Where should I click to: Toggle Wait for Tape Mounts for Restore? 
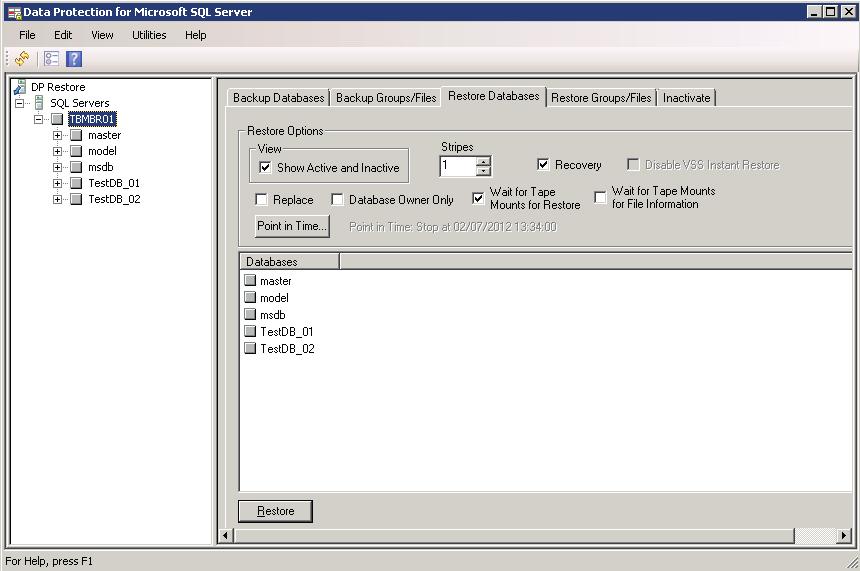pos(478,198)
